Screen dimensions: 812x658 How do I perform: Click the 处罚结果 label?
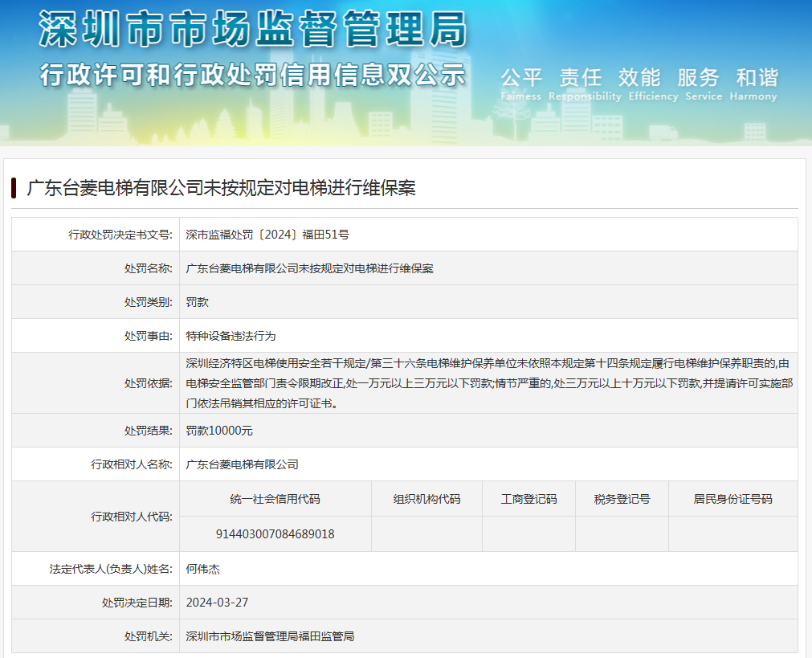148,431
